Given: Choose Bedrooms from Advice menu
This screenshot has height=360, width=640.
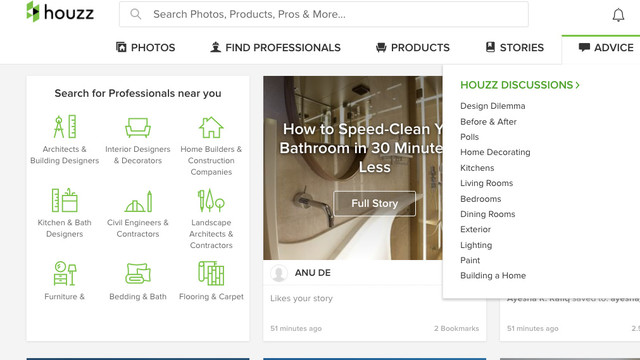Looking at the screenshot, I should pos(480,199).
